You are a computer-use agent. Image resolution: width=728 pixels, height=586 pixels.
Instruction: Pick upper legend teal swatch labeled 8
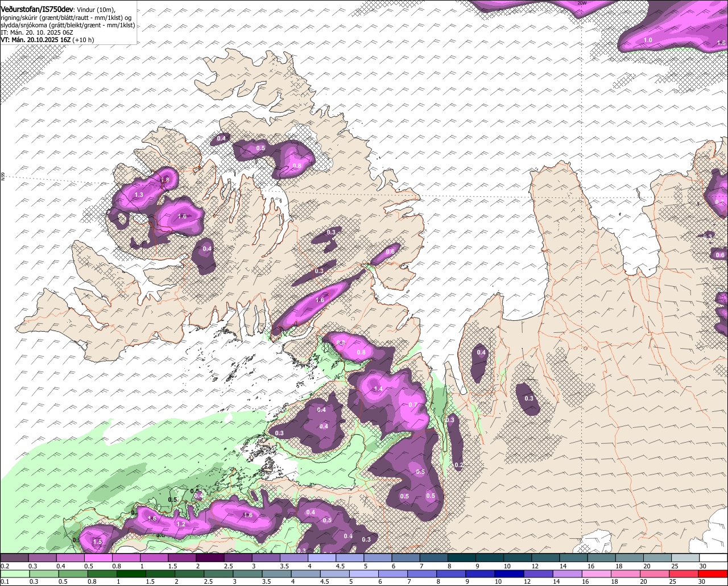click(462, 558)
